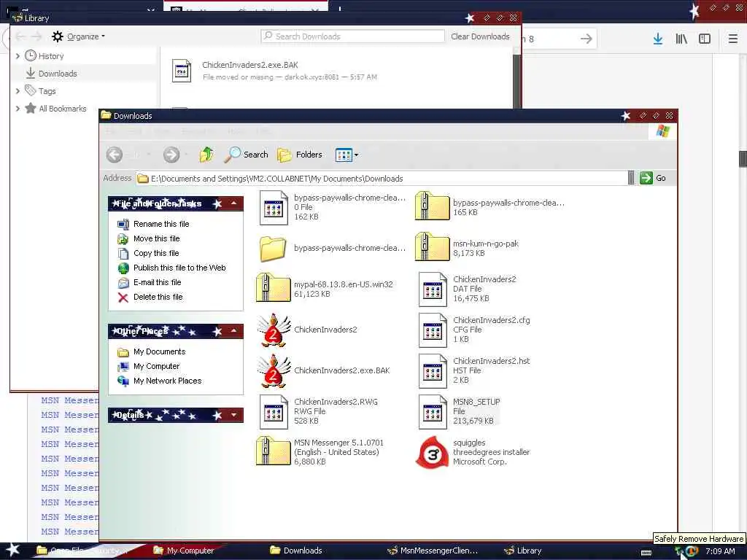
Task: Select the 0 File bypass-paywalls file icon
Action: click(274, 208)
